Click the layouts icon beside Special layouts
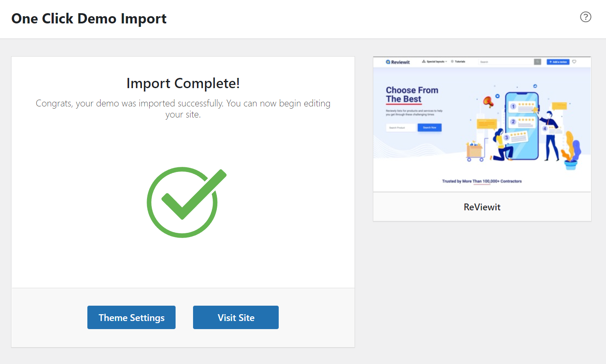Screen dimensions: 606x364 pos(424,61)
